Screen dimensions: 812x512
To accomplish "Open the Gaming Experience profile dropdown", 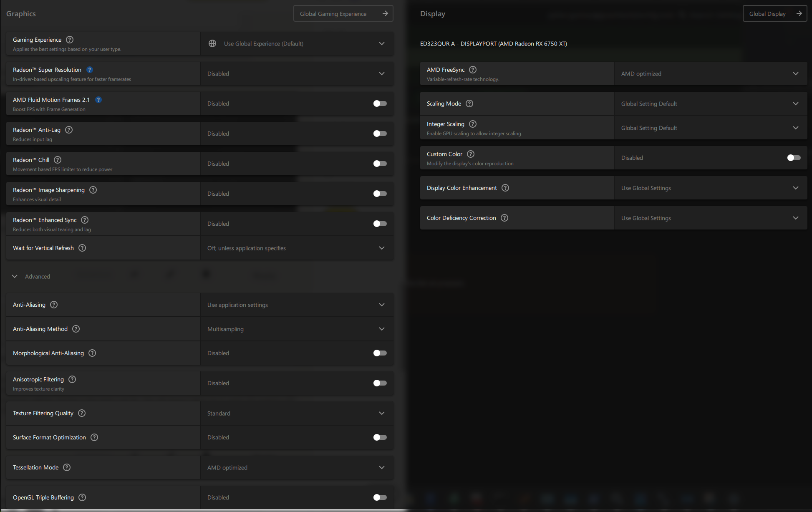I will [297, 44].
